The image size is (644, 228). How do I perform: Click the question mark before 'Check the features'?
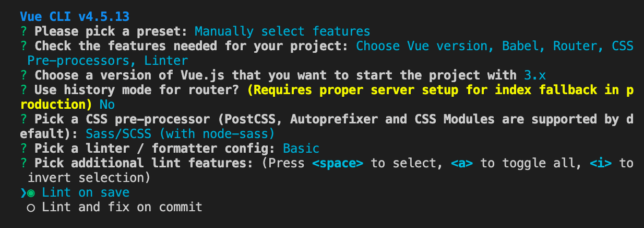(x=23, y=46)
